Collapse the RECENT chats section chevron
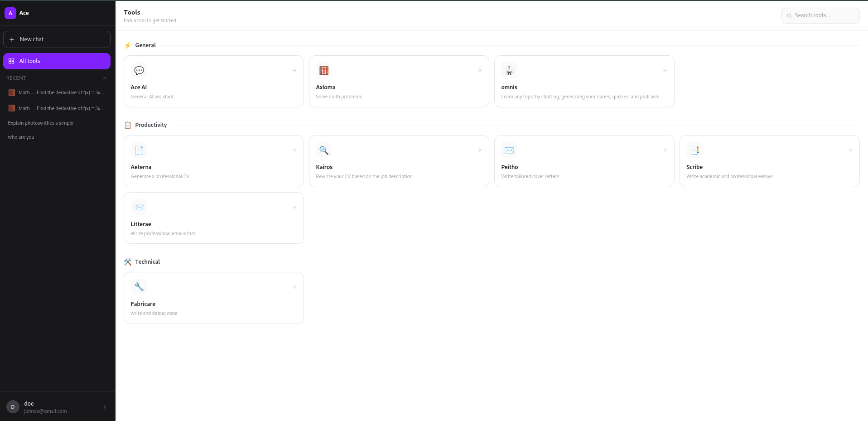Image resolution: width=868 pixels, height=421 pixels. pyautogui.click(x=105, y=78)
